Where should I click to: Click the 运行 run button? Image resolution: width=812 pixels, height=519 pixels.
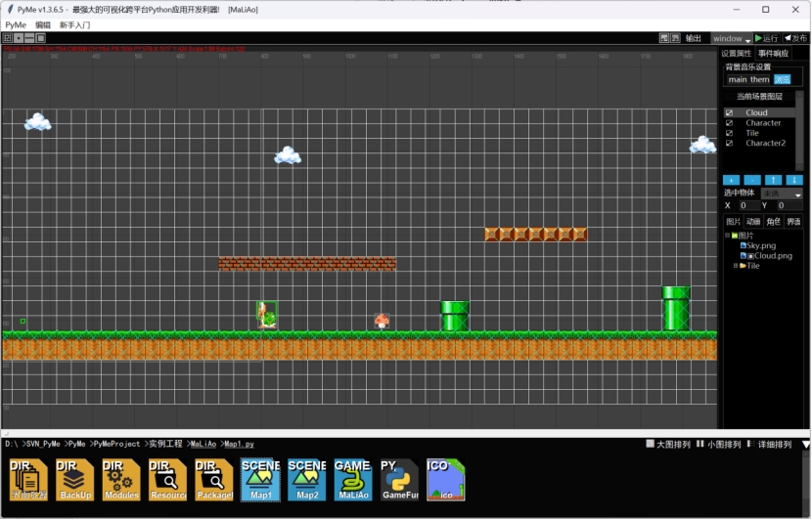(767, 38)
